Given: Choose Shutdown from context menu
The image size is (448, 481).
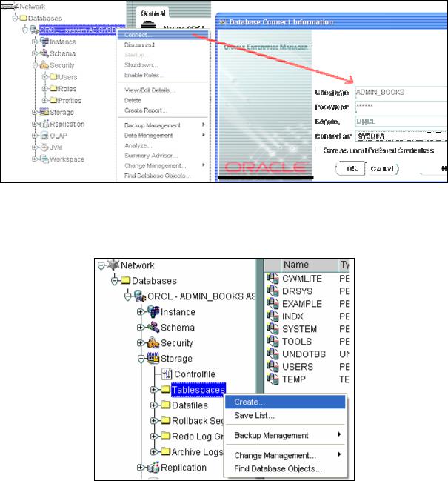Looking at the screenshot, I should coord(164,65).
